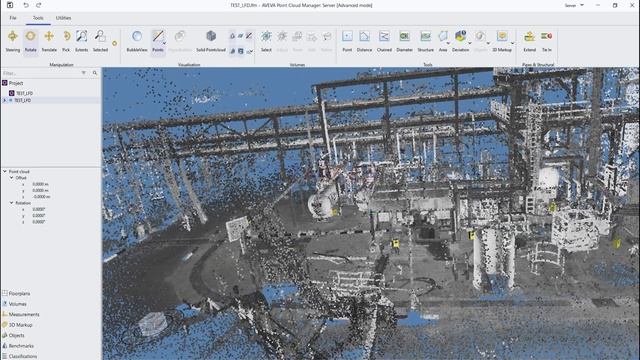This screenshot has height=360, width=640.
Task: Click the 3D Markup tool
Action: click(x=502, y=41)
